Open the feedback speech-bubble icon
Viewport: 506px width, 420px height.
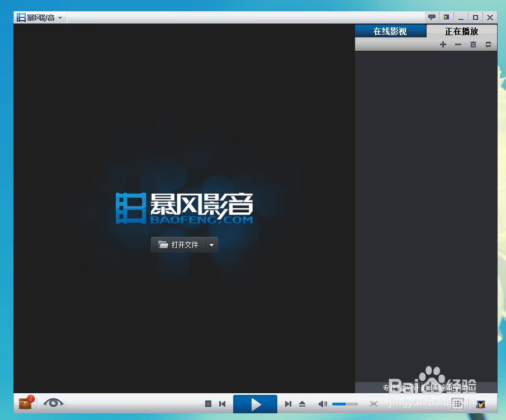[x=432, y=17]
